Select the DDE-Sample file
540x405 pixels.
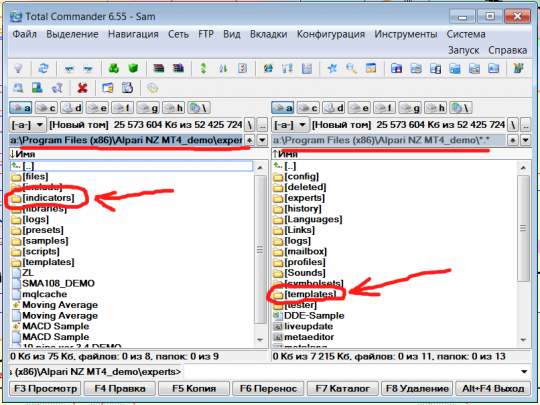(314, 315)
